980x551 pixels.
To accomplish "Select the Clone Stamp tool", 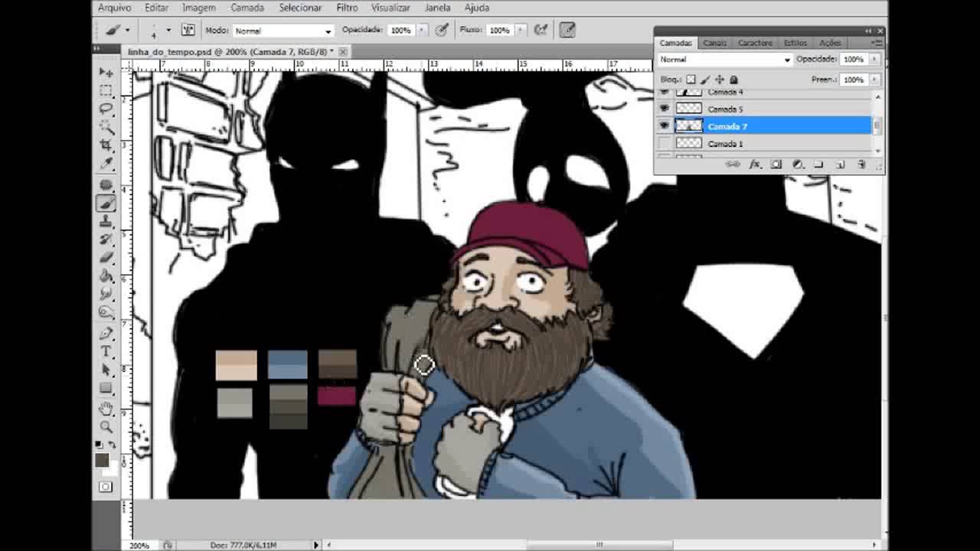I will click(x=106, y=222).
